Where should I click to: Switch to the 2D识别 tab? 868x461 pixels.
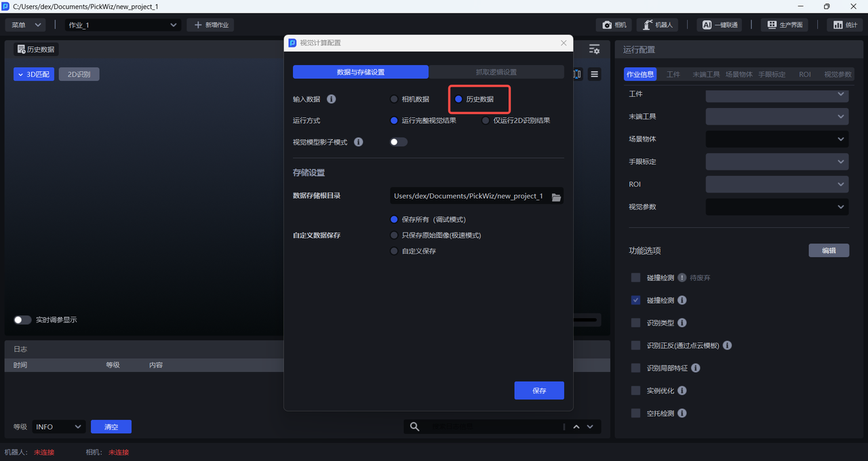pos(79,75)
